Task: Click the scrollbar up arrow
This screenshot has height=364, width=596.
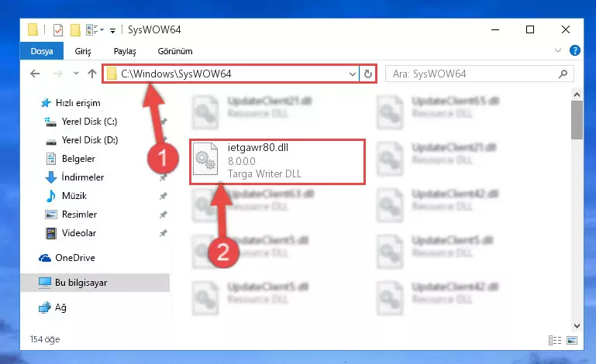Action: pos(577,94)
